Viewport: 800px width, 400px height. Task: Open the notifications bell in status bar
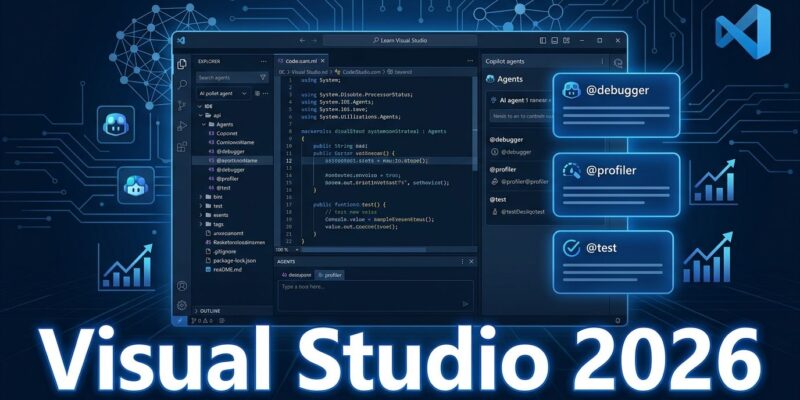pyautogui.click(x=618, y=321)
